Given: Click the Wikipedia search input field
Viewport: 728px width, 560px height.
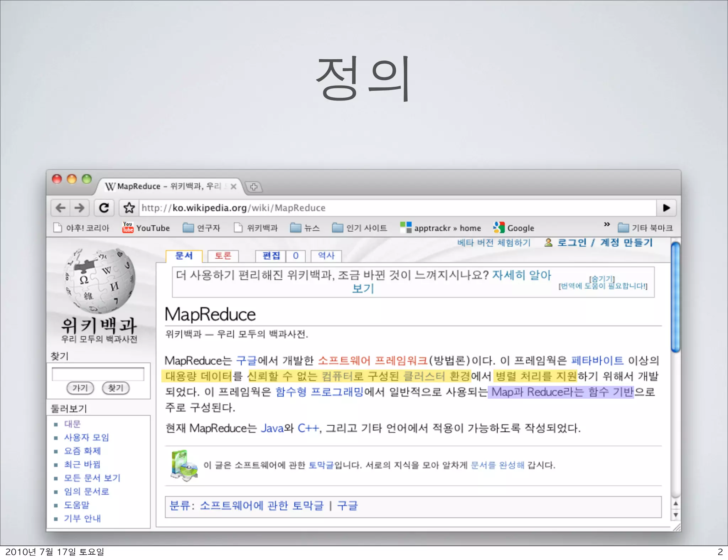Looking at the screenshot, I should tap(98, 374).
